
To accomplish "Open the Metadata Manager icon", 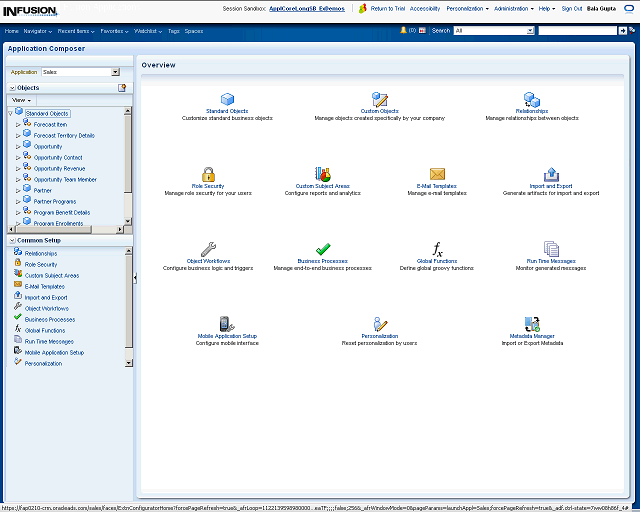I will point(532,324).
